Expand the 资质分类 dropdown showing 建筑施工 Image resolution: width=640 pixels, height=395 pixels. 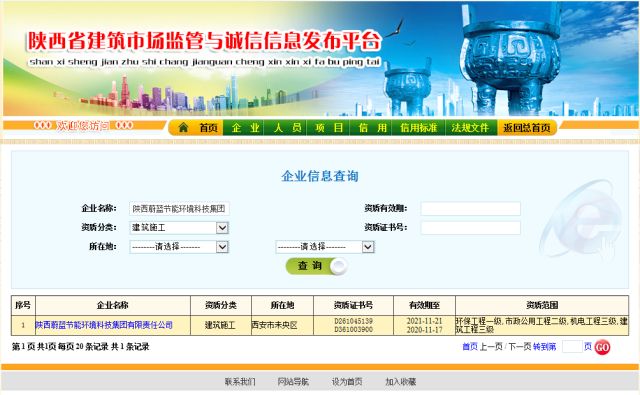point(179,227)
